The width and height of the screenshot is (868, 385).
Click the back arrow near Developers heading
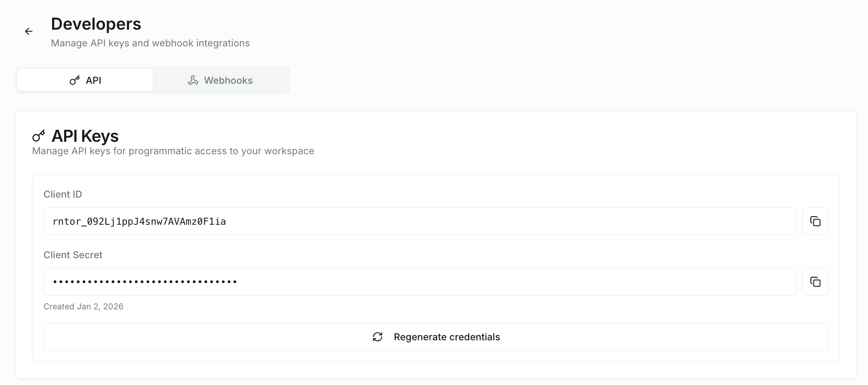29,31
